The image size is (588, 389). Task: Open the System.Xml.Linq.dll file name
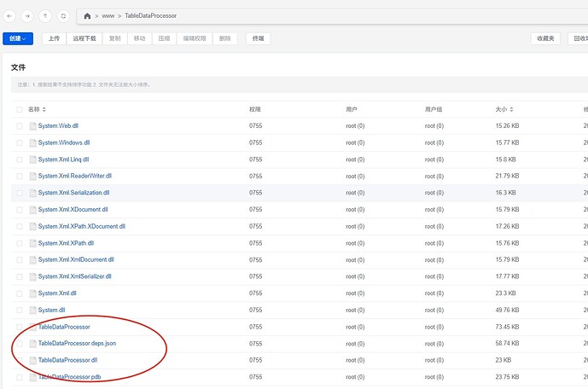[63, 160]
